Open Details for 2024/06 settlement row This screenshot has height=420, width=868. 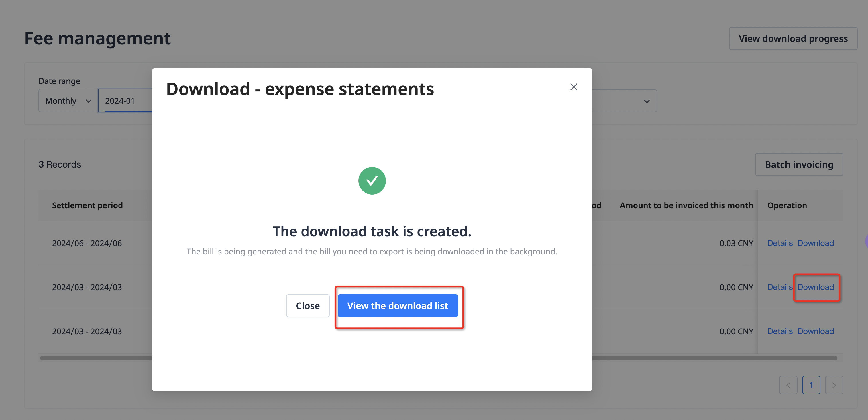click(779, 243)
